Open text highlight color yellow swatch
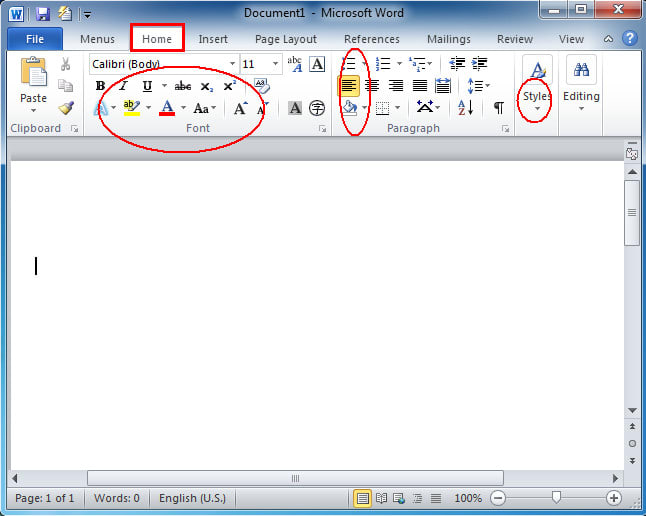The width and height of the screenshot is (646, 516). coord(132,108)
